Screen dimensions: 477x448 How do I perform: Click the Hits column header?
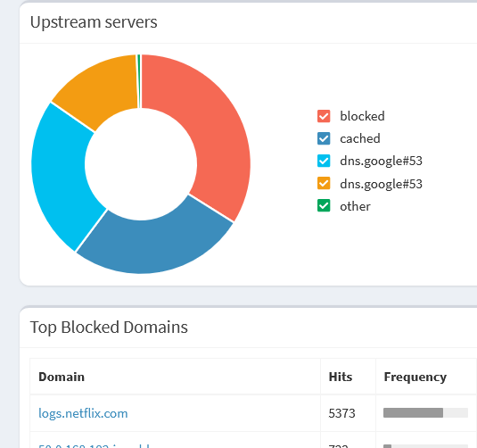click(341, 377)
